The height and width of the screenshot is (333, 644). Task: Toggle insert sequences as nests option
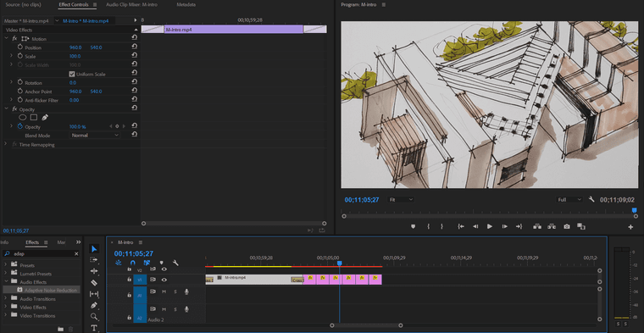[119, 263]
